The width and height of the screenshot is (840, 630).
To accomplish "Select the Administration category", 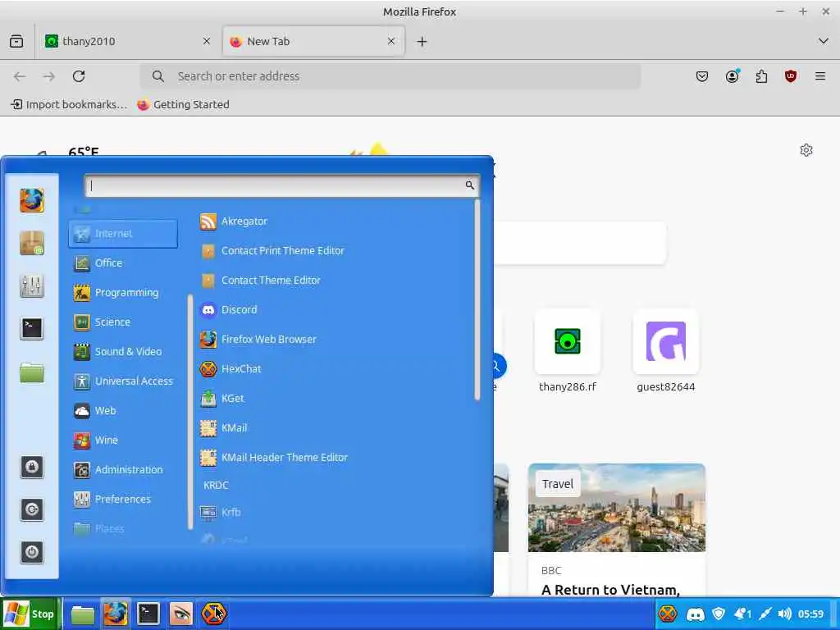I will pyautogui.click(x=118, y=469).
